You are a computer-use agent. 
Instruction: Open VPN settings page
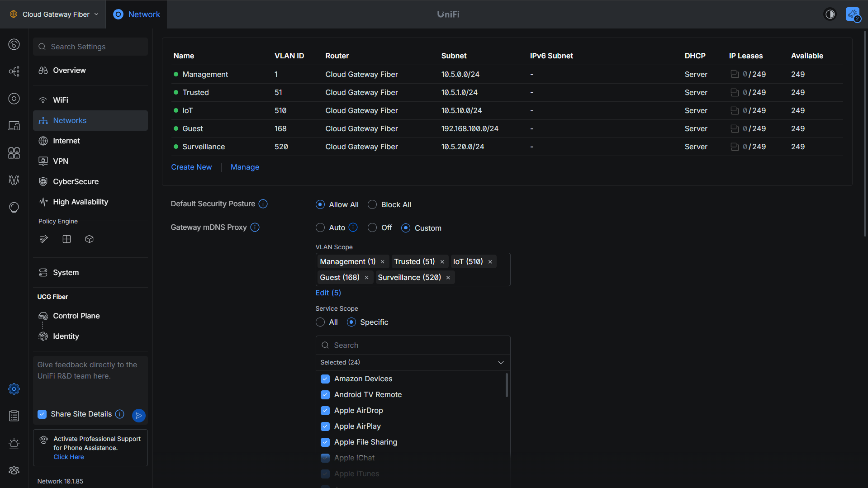coord(90,161)
